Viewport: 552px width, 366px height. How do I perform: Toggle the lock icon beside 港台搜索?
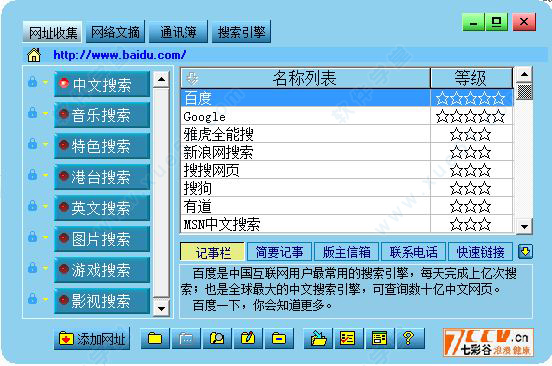pyautogui.click(x=32, y=175)
